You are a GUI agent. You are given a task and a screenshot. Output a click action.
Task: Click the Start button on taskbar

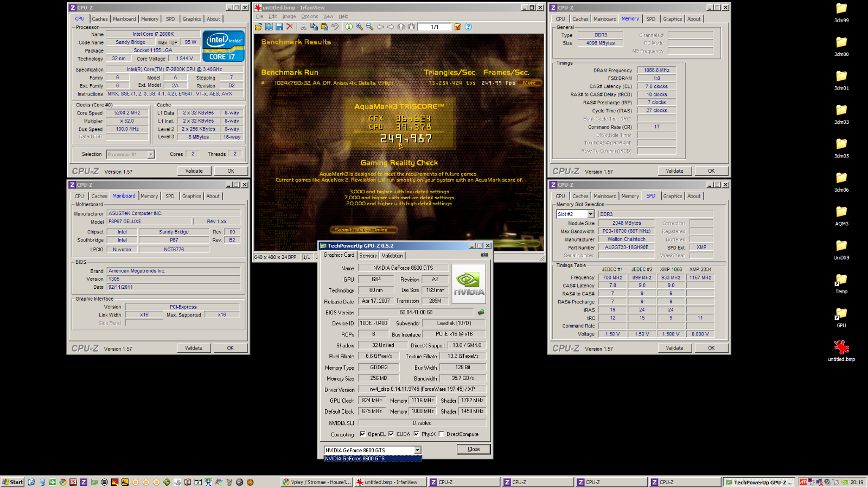pos(12,482)
